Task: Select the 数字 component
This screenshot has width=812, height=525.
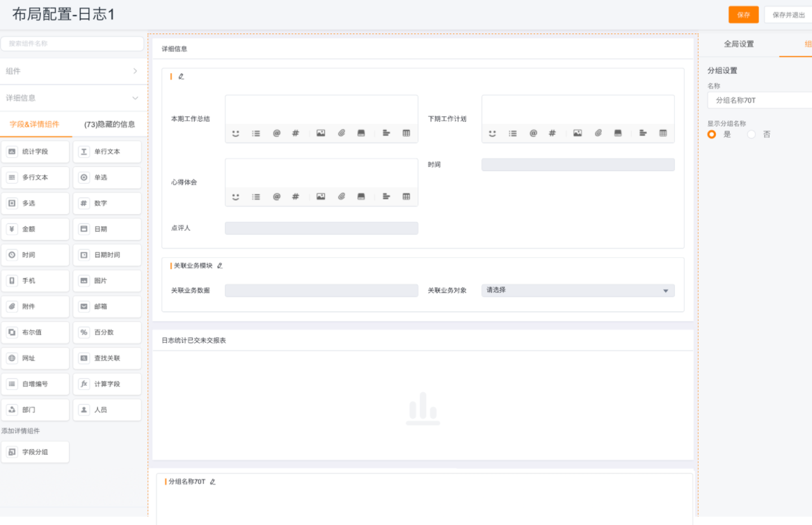Action: (107, 204)
